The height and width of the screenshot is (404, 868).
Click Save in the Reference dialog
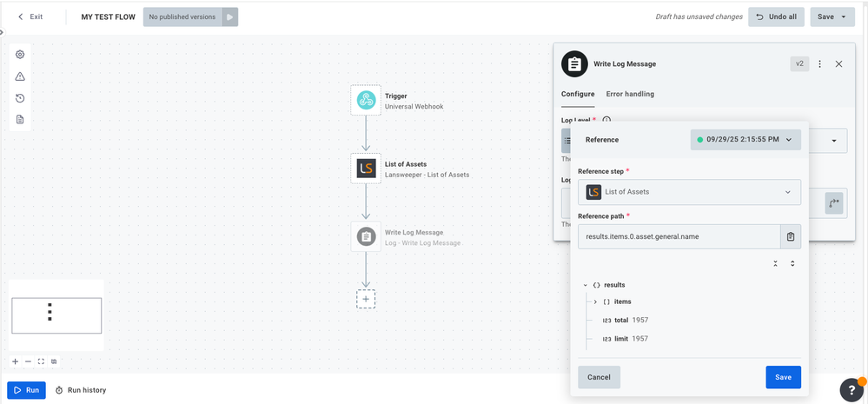coord(783,377)
